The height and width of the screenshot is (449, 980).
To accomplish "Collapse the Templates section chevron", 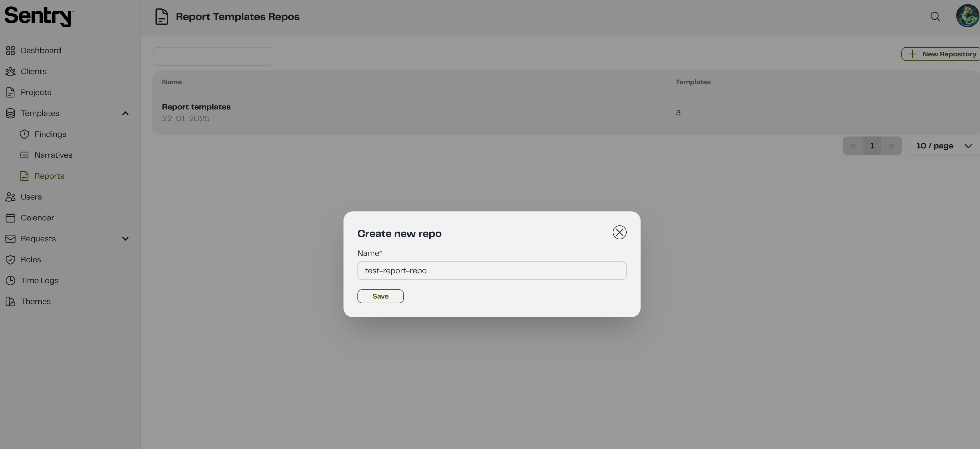I will click(125, 114).
